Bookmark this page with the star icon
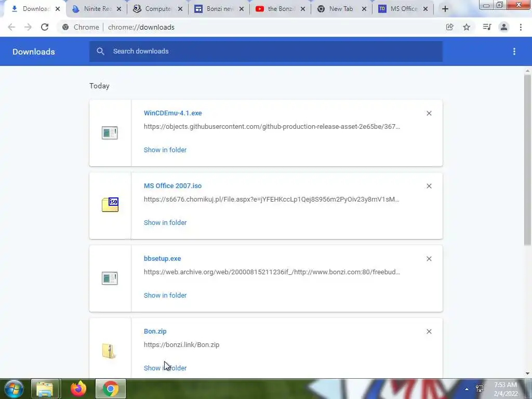Image resolution: width=532 pixels, height=399 pixels. click(x=467, y=27)
